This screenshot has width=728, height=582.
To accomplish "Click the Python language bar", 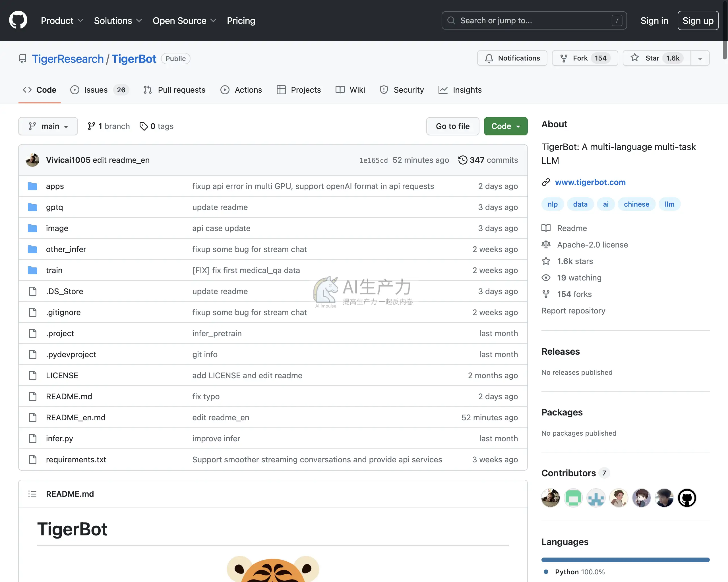I will [x=625, y=560].
